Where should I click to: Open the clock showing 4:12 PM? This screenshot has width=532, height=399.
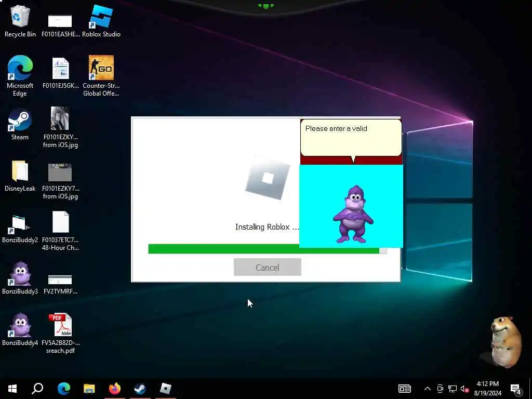coord(487,389)
